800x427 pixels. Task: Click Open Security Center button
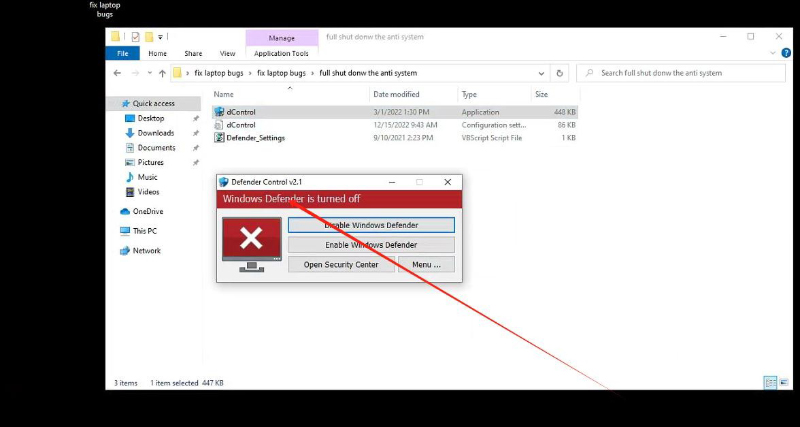pos(341,265)
